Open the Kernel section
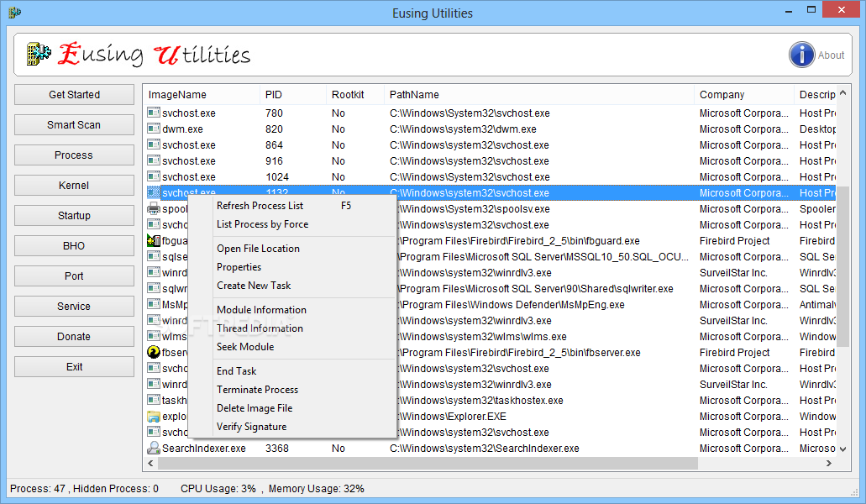The image size is (866, 504). click(74, 186)
